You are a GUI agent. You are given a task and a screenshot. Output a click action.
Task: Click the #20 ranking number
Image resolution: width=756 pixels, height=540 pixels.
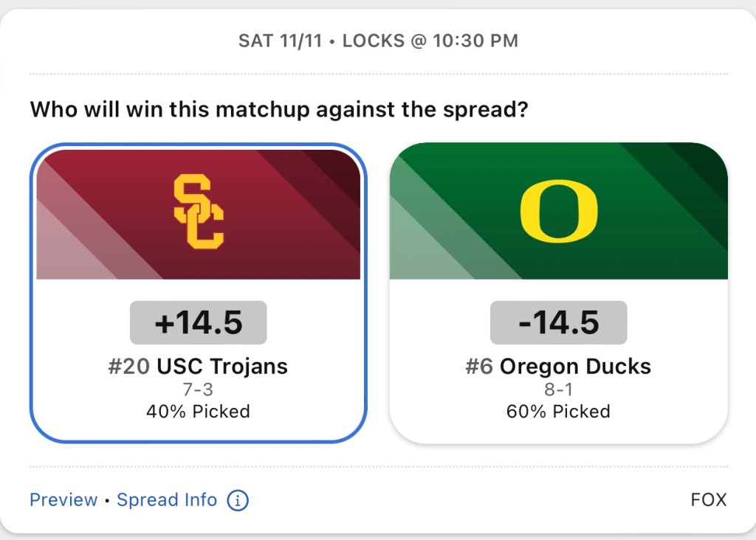(x=130, y=366)
